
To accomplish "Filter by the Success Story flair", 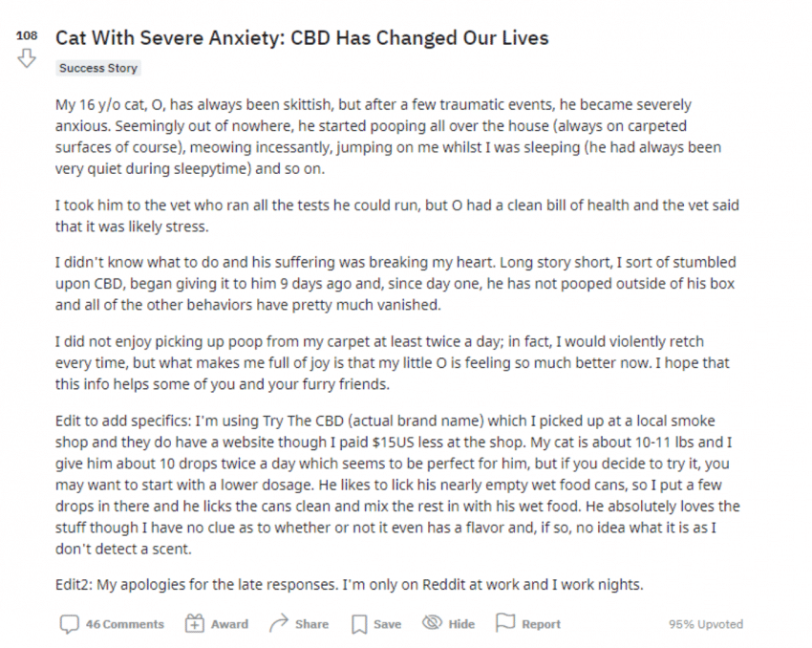I will click(x=98, y=68).
